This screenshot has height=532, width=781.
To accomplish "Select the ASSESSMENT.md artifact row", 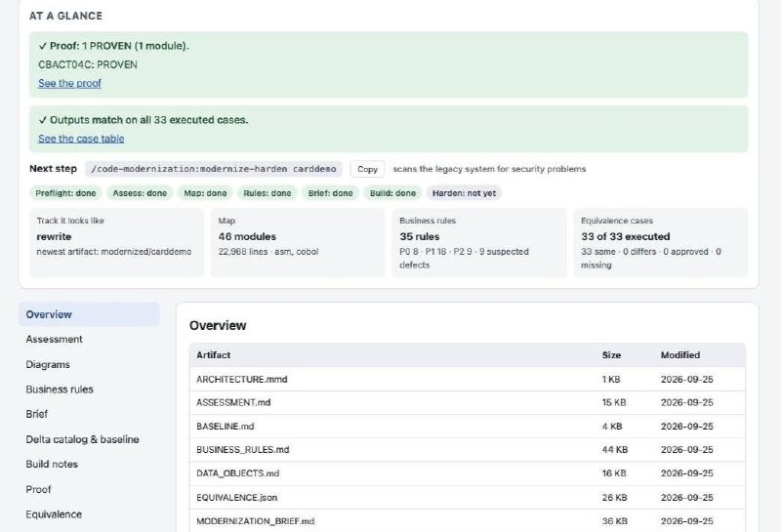I will [468, 402].
